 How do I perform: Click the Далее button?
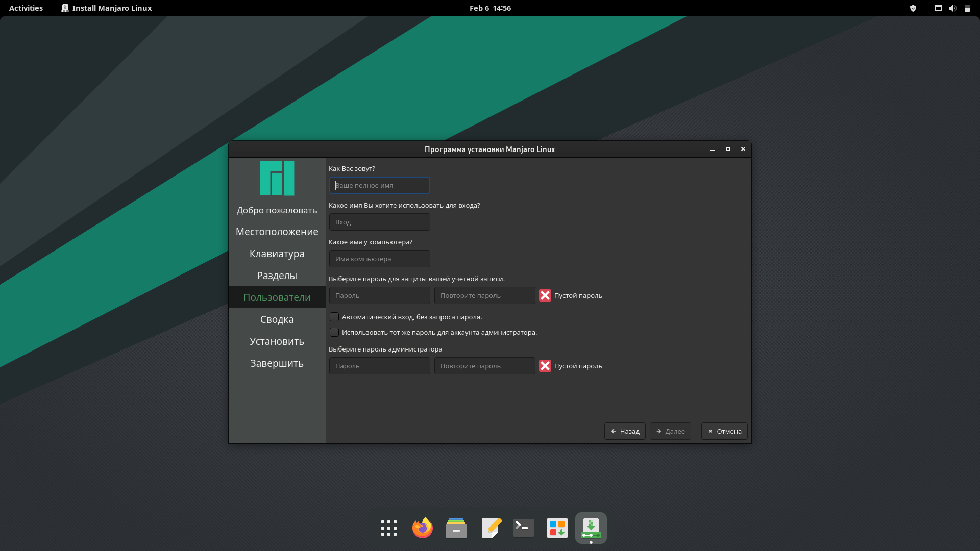tap(670, 431)
